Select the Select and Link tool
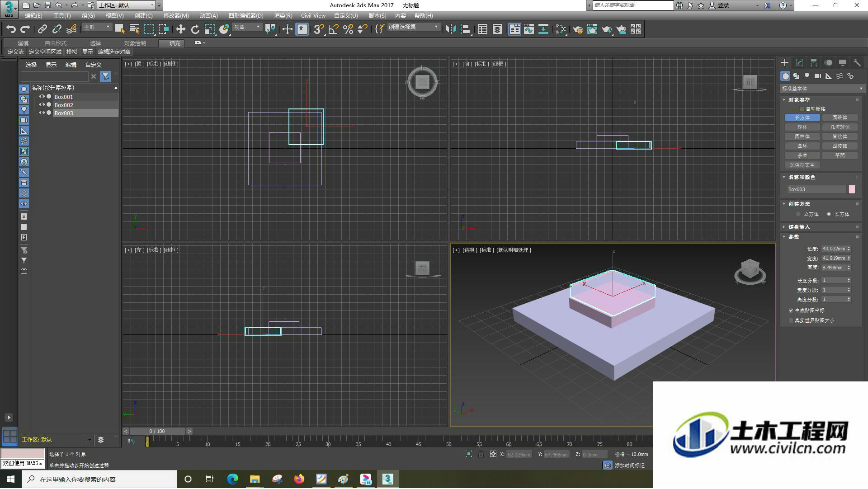Viewport: 868px width, 489px height. click(x=42, y=29)
